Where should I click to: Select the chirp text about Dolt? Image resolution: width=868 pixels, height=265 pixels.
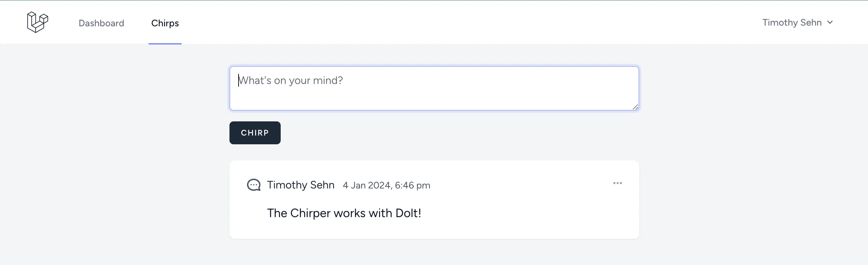click(344, 213)
